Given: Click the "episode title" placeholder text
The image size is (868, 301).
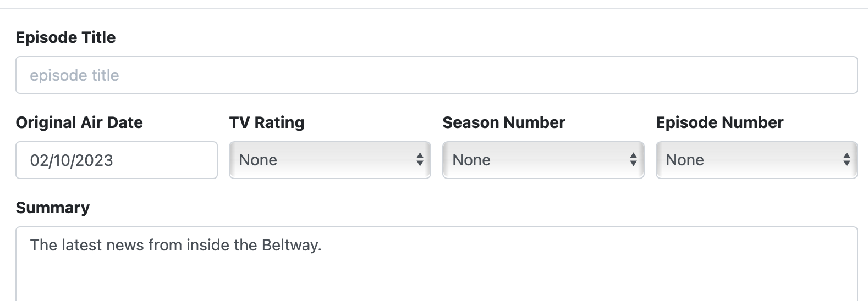Looking at the screenshot, I should [x=74, y=75].
